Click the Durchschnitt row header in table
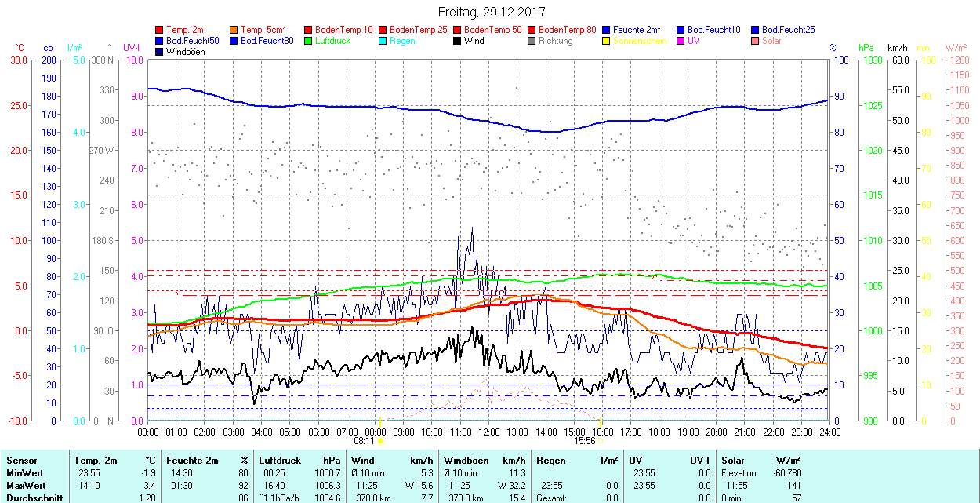980x503 pixels. [32, 498]
